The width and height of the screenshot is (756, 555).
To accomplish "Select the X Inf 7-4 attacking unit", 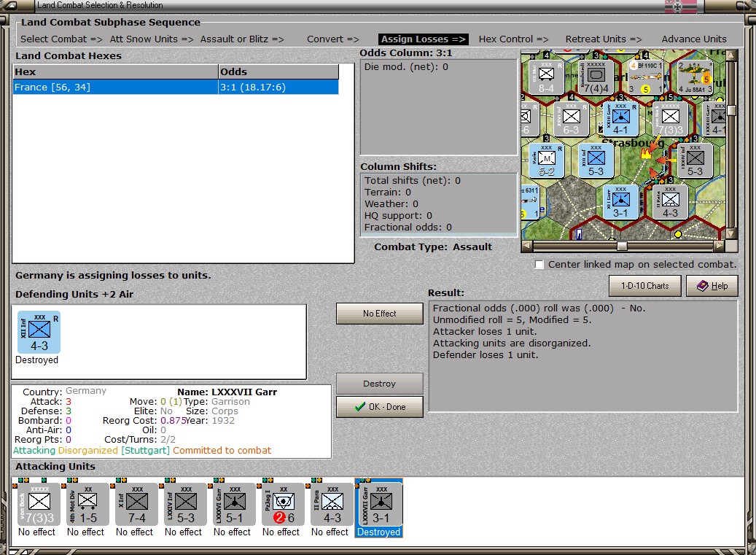I will tap(137, 505).
